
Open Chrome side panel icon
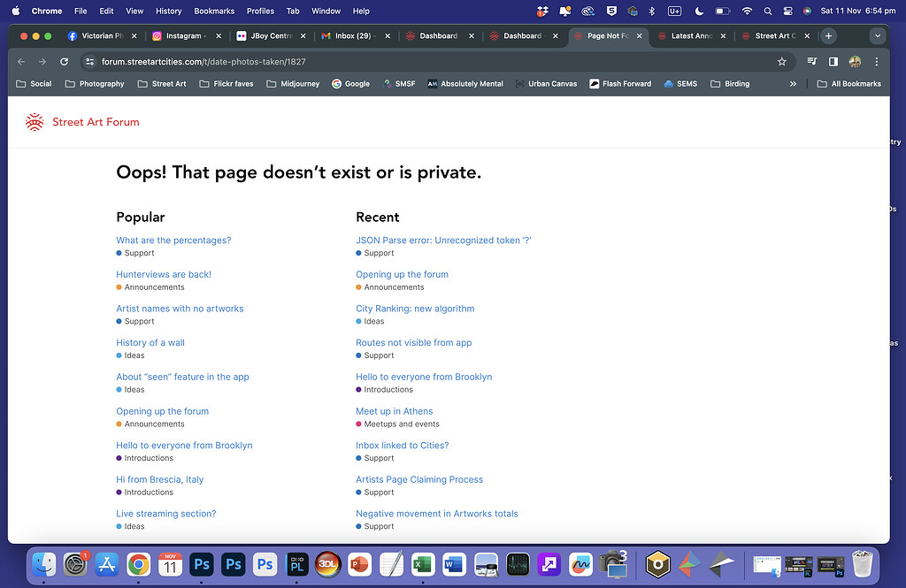[833, 62]
